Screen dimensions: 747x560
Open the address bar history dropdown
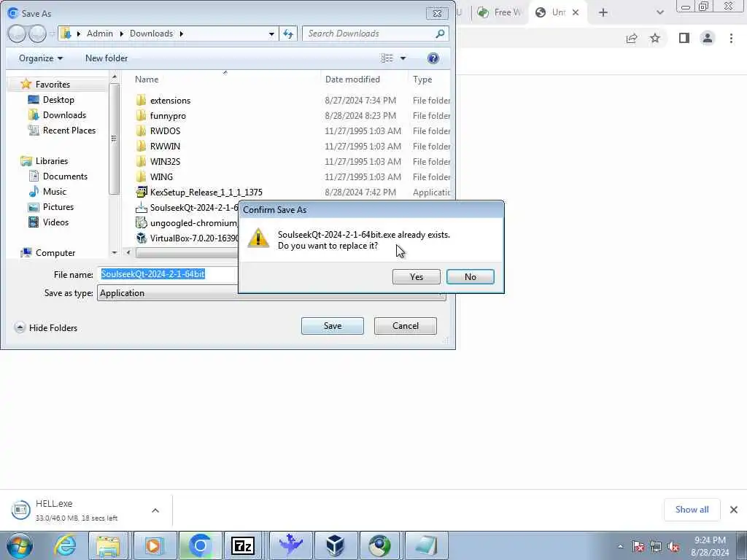pyautogui.click(x=271, y=34)
